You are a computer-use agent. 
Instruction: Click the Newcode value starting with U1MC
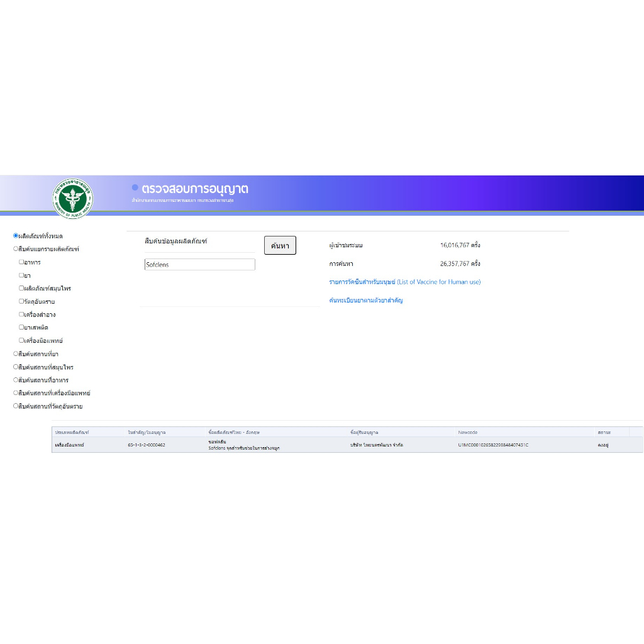coord(493,445)
